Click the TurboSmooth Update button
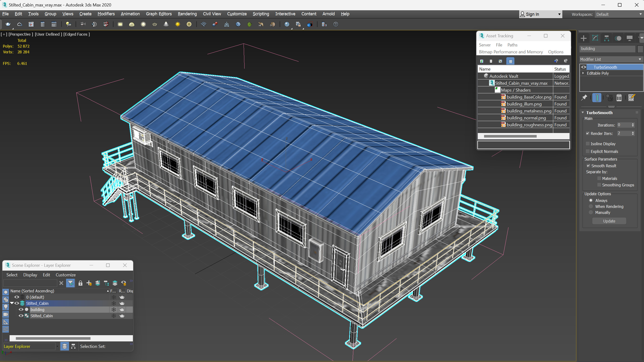The width and height of the screenshot is (644, 362). point(609,221)
